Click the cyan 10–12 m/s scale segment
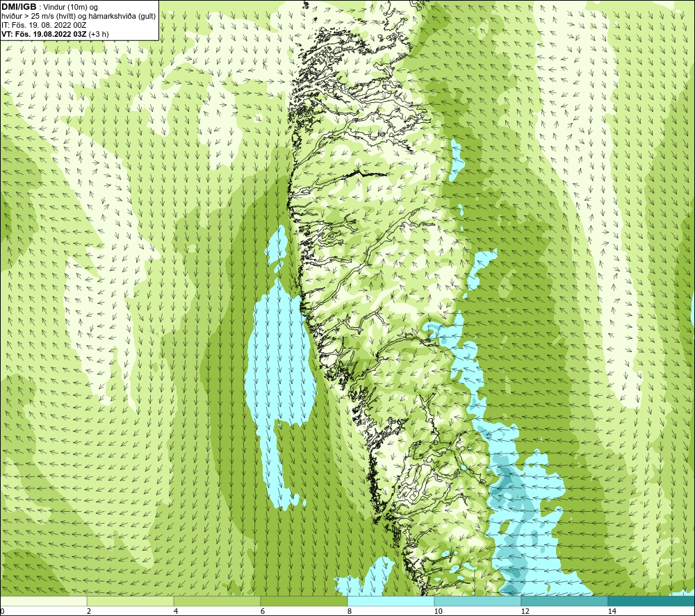The width and height of the screenshot is (695, 616). click(x=478, y=601)
